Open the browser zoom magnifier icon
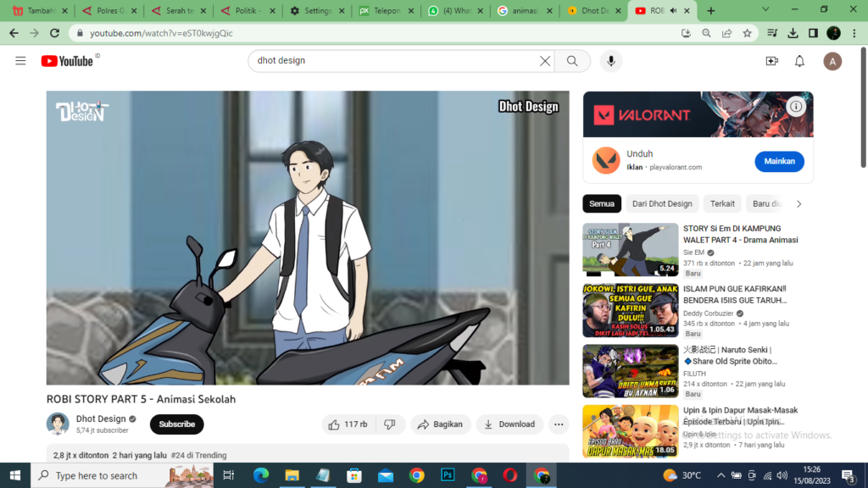Image resolution: width=868 pixels, height=488 pixels. point(706,33)
